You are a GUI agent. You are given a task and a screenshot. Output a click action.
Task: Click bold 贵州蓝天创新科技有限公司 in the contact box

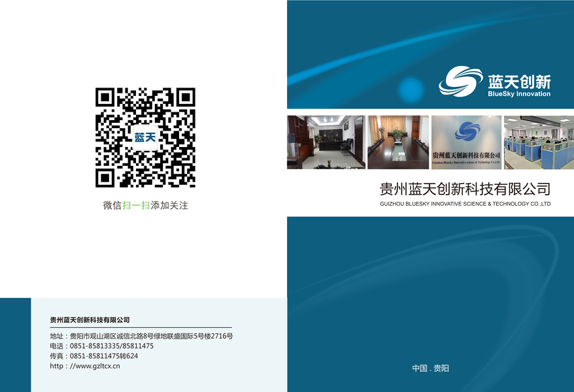coord(90,320)
